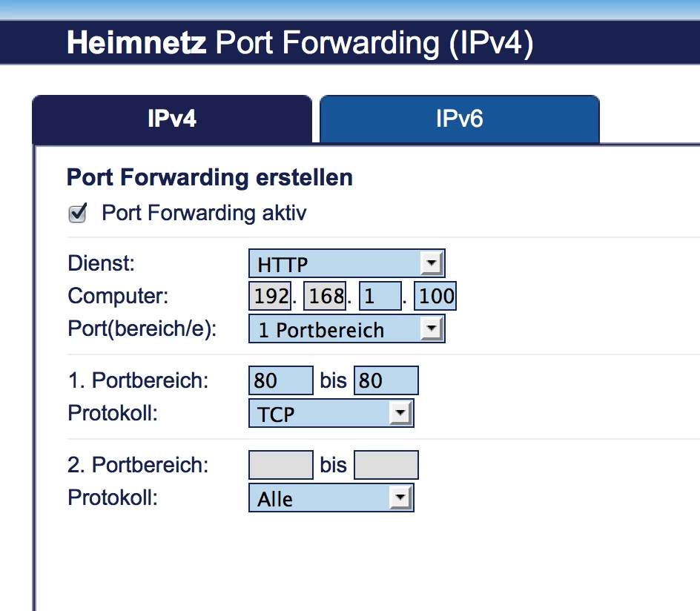Click the third IP octet field
This screenshot has height=611, width=700.
pyautogui.click(x=380, y=297)
